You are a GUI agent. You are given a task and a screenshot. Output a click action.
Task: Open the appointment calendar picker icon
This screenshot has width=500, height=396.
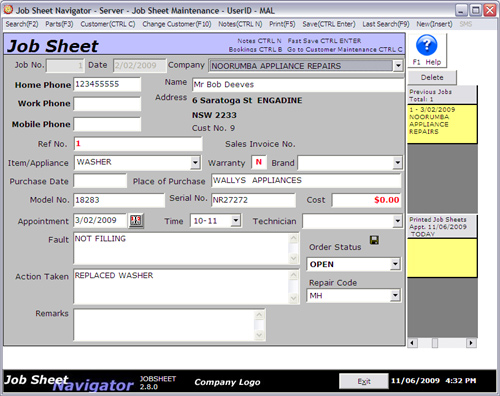[x=136, y=221]
